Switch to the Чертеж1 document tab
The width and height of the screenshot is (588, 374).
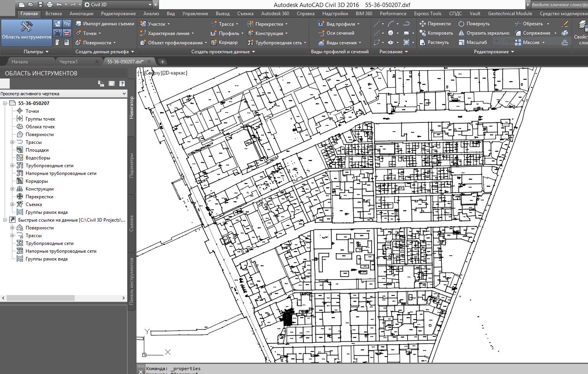coord(68,61)
